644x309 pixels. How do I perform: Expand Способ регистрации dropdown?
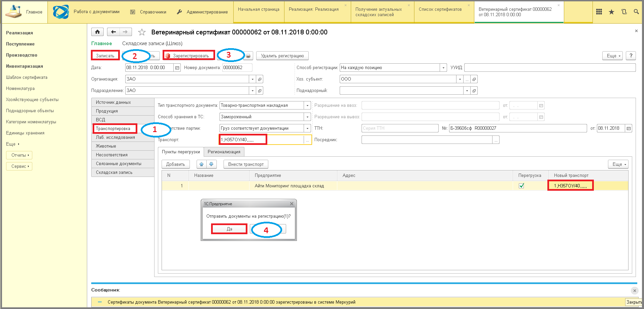click(443, 68)
